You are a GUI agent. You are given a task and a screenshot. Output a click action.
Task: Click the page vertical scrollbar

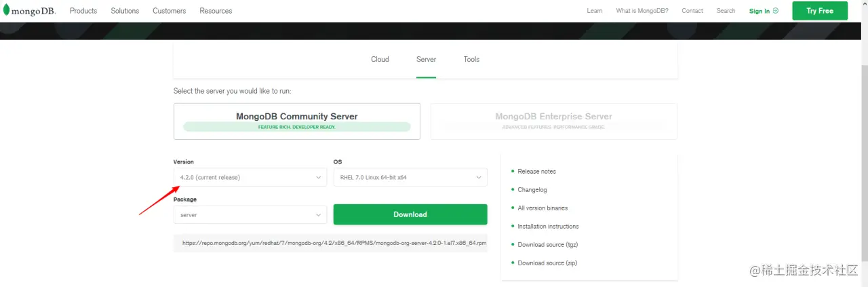[x=864, y=163]
